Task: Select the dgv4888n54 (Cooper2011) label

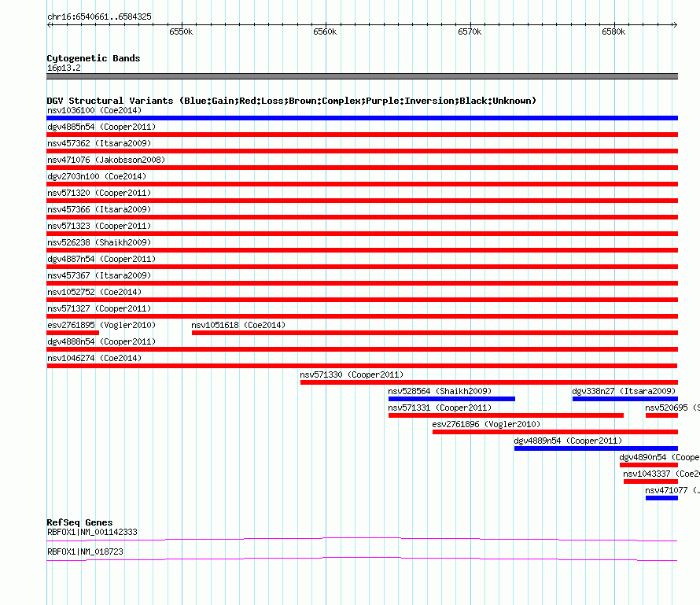Action: point(101,341)
